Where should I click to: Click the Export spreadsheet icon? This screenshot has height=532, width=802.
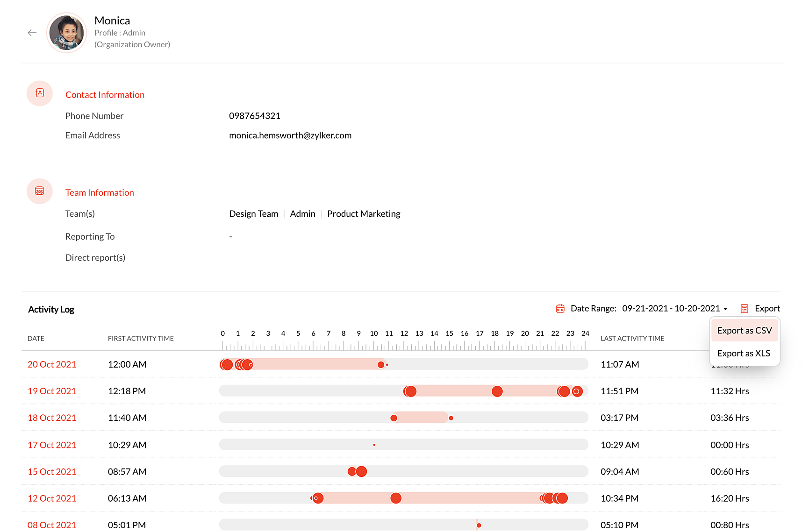pos(745,309)
